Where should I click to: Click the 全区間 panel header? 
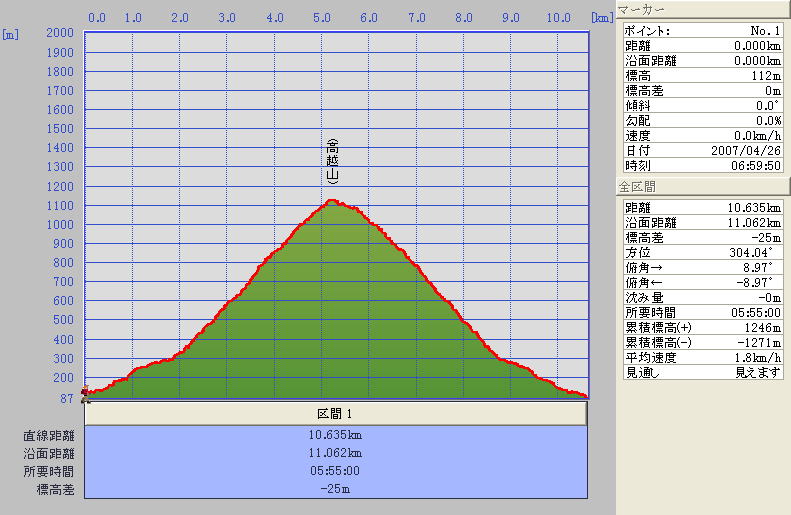pos(701,187)
